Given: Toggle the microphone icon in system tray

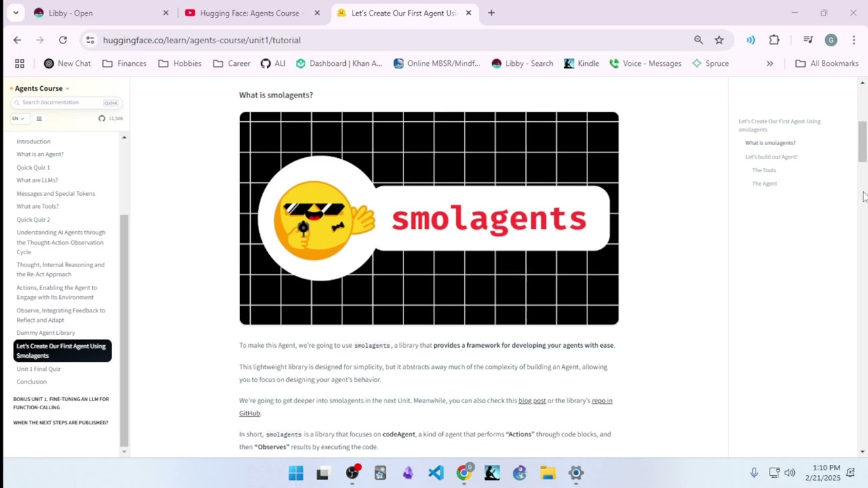Looking at the screenshot, I should (754, 473).
